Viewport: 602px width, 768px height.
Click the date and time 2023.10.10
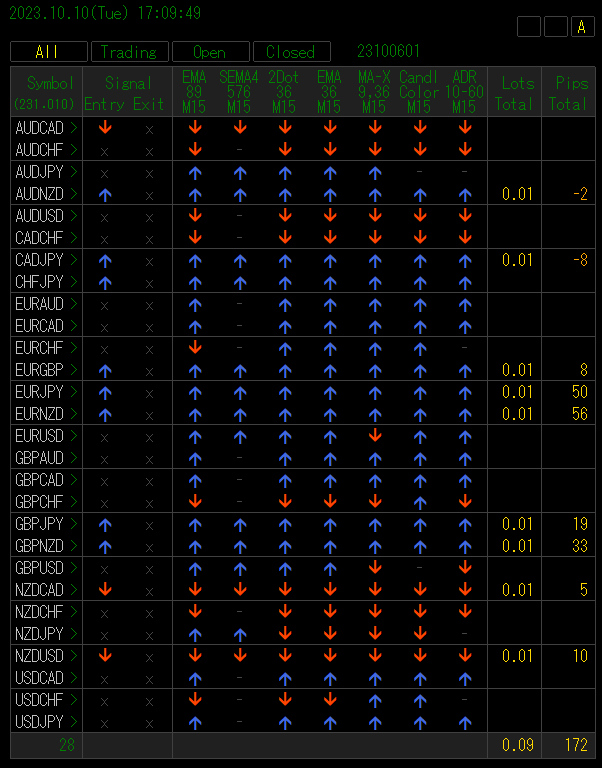[105, 13]
